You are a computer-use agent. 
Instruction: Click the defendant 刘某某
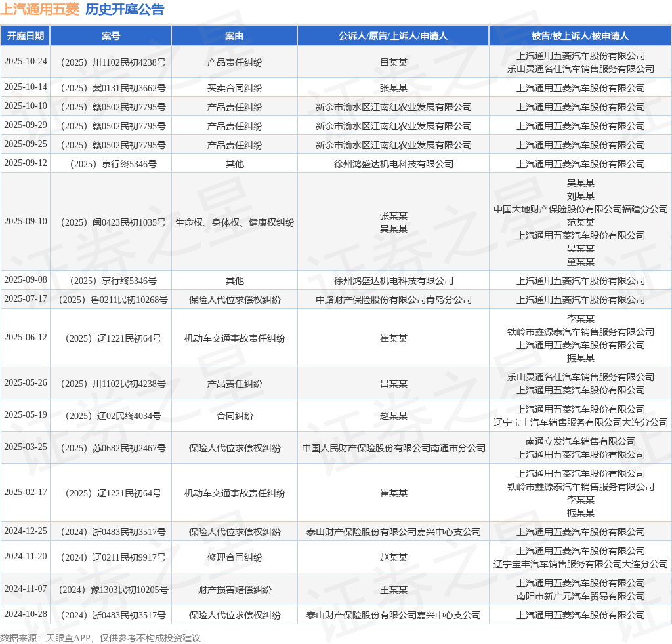pyautogui.click(x=580, y=196)
